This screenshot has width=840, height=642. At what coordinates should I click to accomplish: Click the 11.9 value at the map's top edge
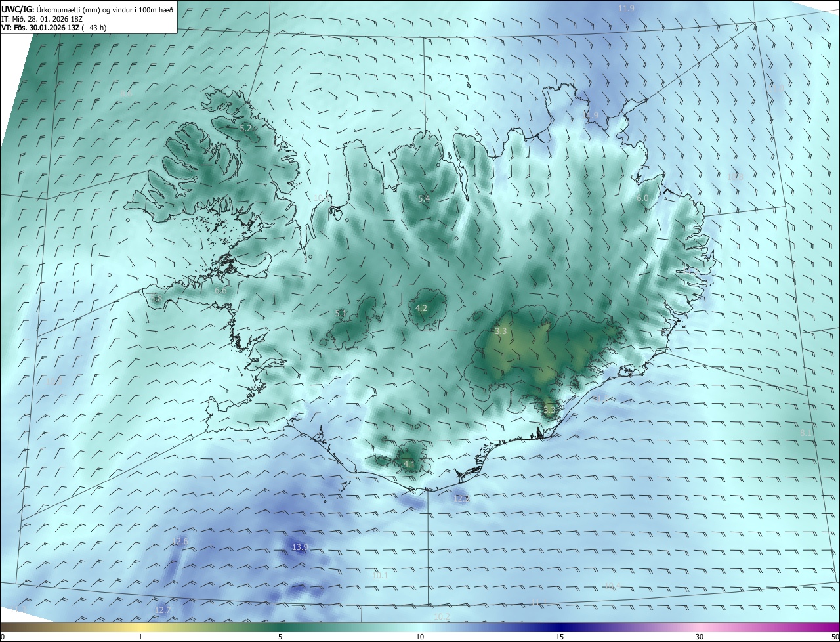(626, 8)
